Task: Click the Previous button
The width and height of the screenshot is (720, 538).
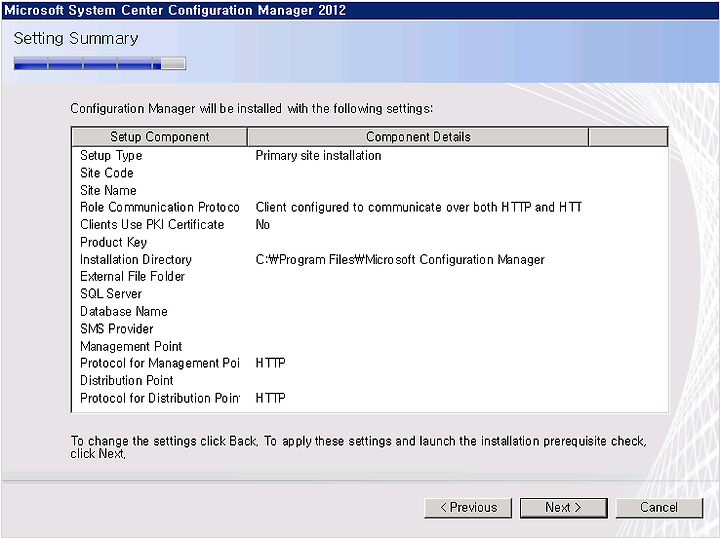Action: (468, 508)
